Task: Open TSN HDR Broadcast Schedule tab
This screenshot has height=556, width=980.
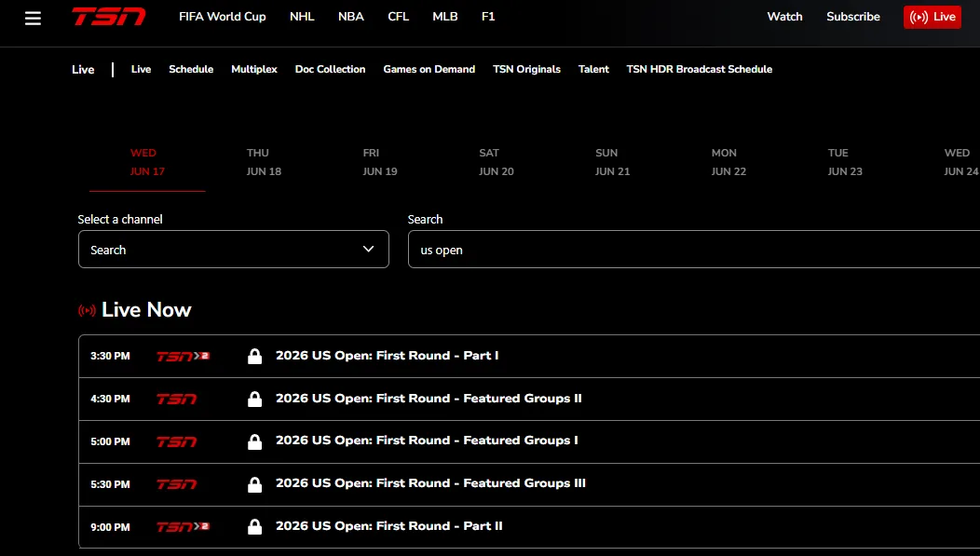Action: pos(700,69)
